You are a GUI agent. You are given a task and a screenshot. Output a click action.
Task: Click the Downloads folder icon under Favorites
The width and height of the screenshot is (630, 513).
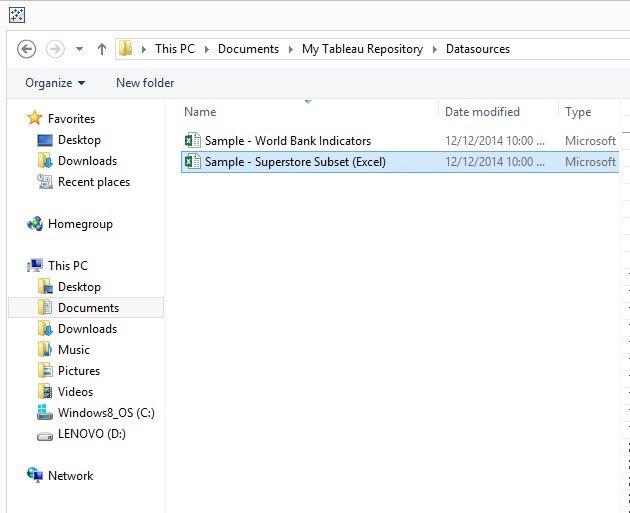tap(45, 160)
